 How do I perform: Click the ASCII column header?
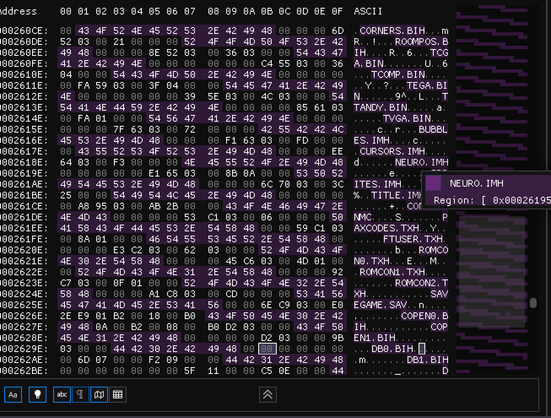click(368, 11)
